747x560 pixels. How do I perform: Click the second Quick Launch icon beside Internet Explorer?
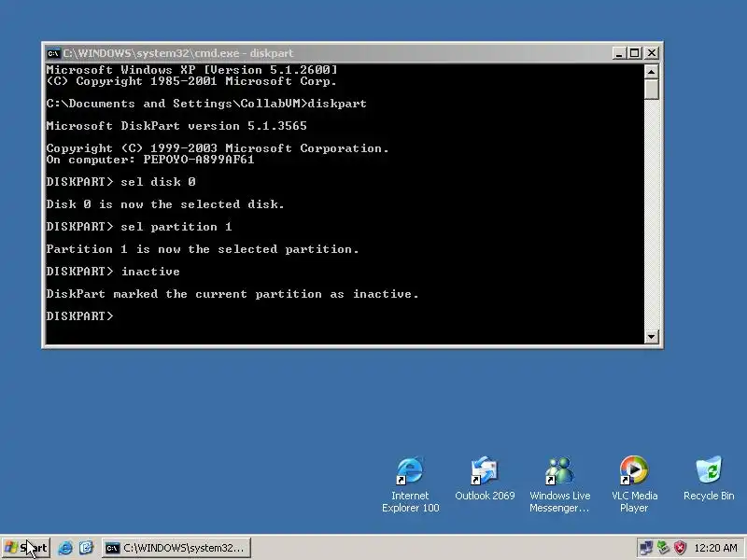coord(86,548)
